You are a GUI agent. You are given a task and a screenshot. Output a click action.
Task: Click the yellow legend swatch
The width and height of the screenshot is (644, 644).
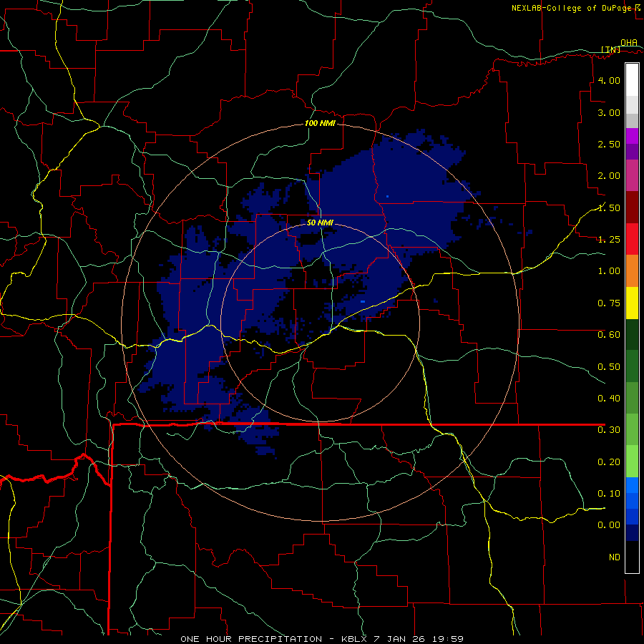coord(632,303)
